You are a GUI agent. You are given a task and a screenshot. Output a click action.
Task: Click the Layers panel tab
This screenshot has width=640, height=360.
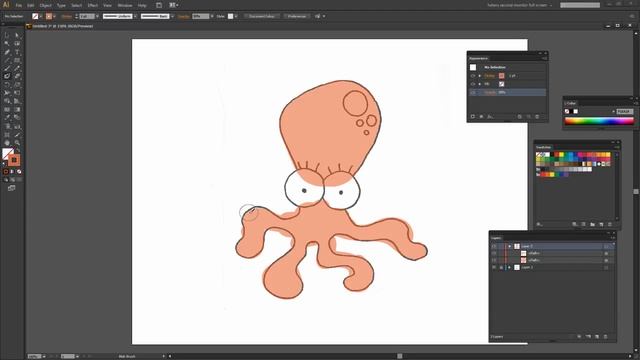coord(496,238)
